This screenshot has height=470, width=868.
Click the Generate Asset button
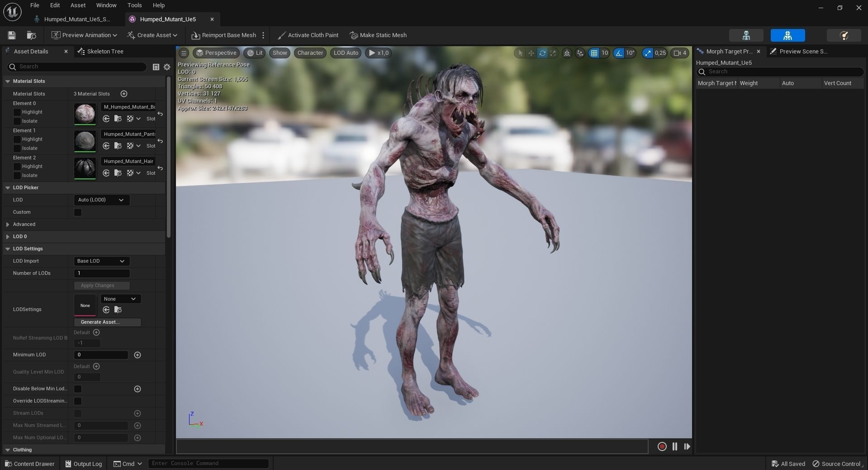point(108,322)
